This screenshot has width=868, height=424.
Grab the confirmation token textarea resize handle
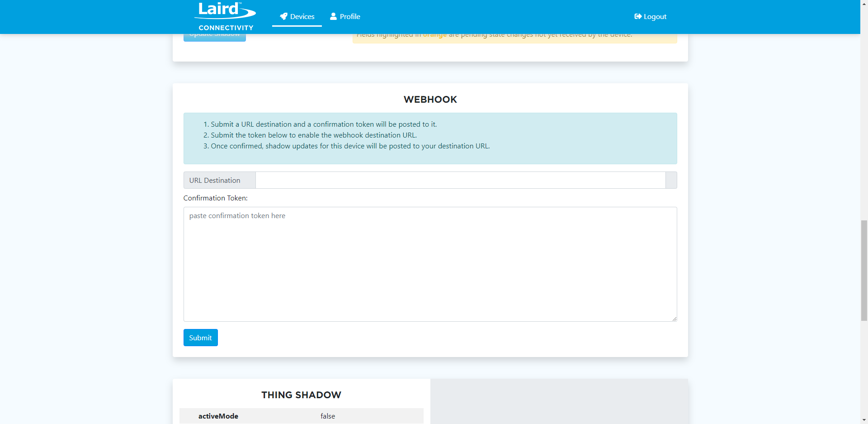[x=674, y=319]
